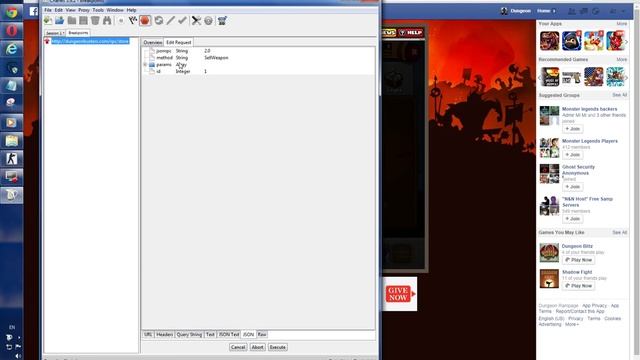The width and height of the screenshot is (640, 360).
Task: Select the Edit Request tab
Action: [178, 42]
